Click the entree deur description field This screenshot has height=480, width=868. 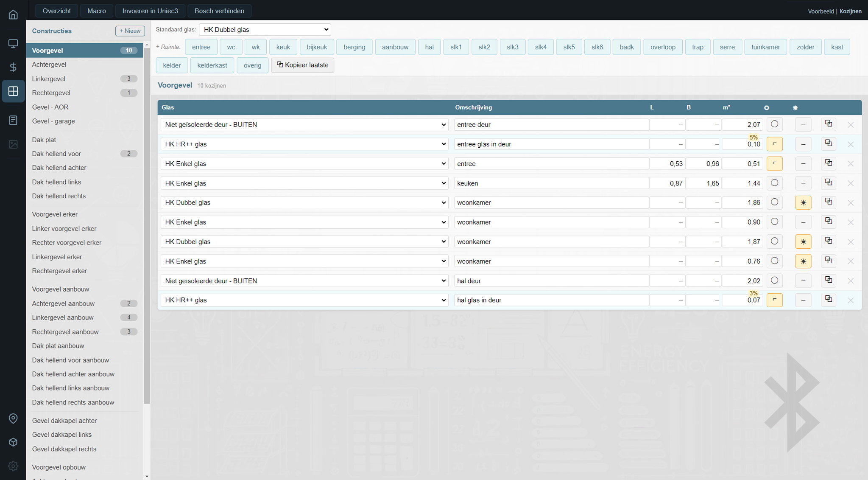[x=551, y=125]
